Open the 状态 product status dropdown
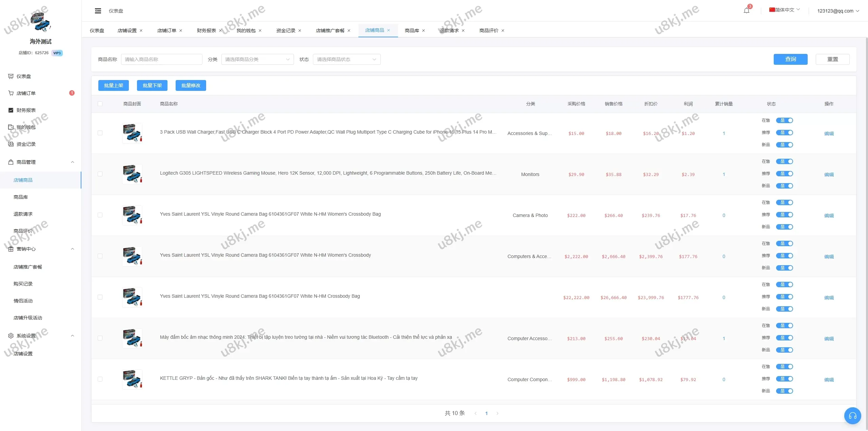 pyautogui.click(x=347, y=59)
